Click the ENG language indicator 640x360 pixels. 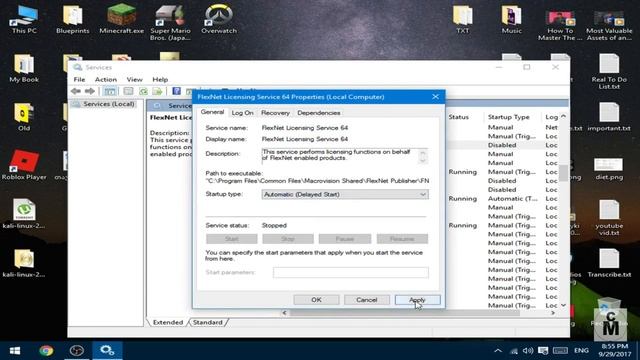[x=581, y=351]
